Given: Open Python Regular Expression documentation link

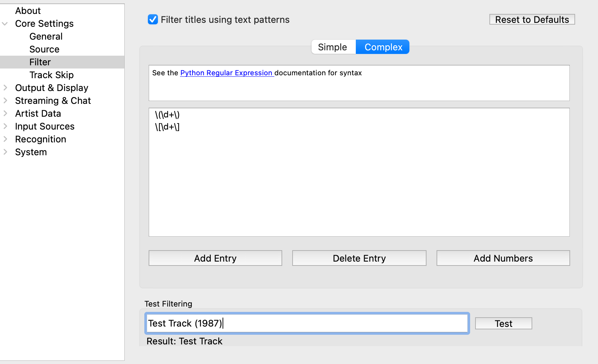Looking at the screenshot, I should [x=226, y=73].
